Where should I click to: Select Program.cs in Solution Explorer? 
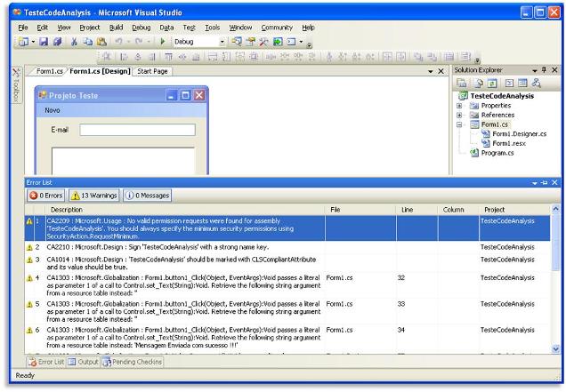[x=497, y=153]
